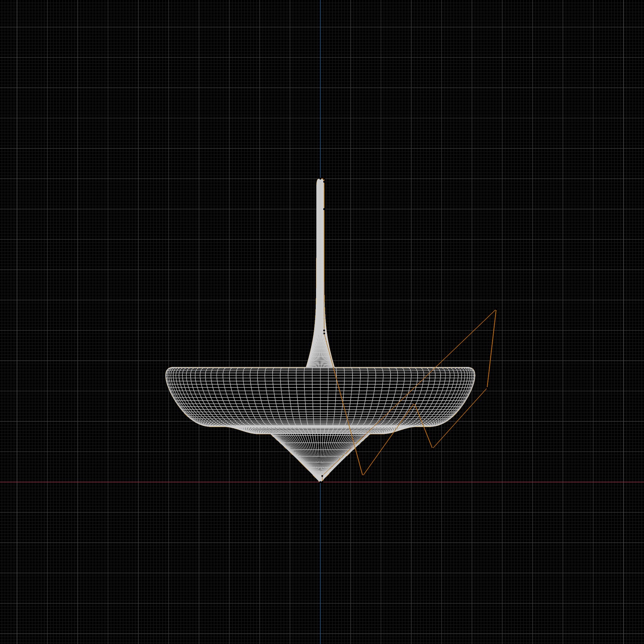Select the topmost orange control polygon vertex
The width and height of the screenshot is (644, 644).
coord(496,310)
